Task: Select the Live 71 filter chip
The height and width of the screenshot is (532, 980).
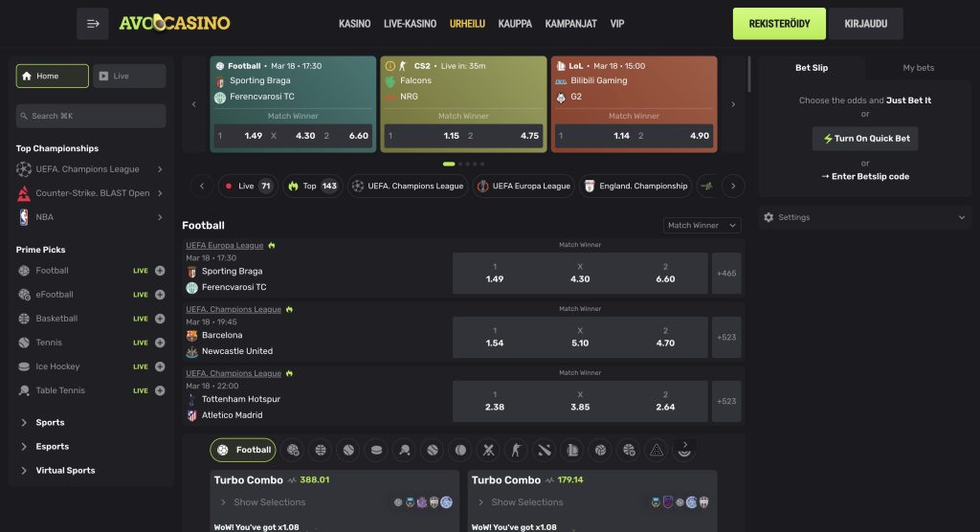Action: (248, 187)
